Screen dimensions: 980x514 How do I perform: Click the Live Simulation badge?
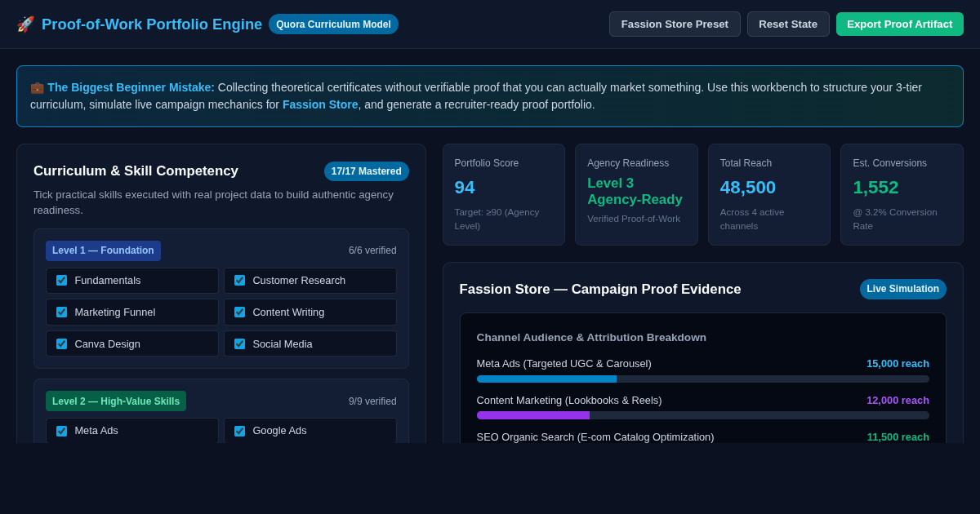[902, 289]
